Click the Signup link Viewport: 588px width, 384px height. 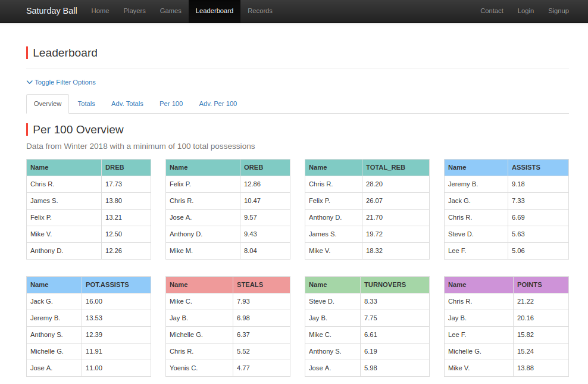pos(558,11)
